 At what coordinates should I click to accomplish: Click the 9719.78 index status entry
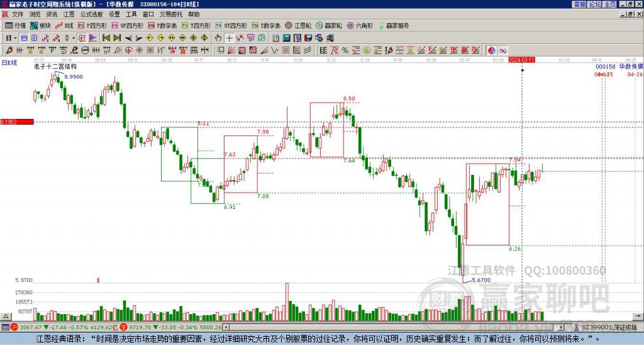(171, 327)
